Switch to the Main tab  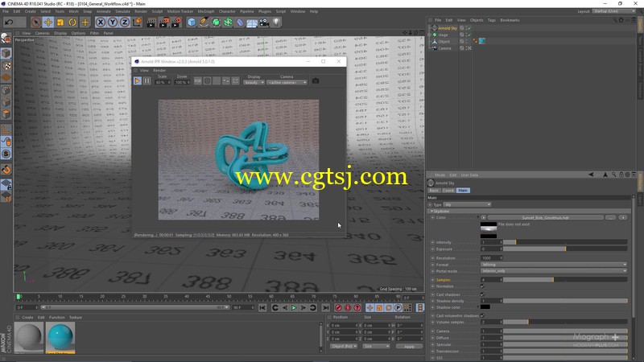pos(463,191)
